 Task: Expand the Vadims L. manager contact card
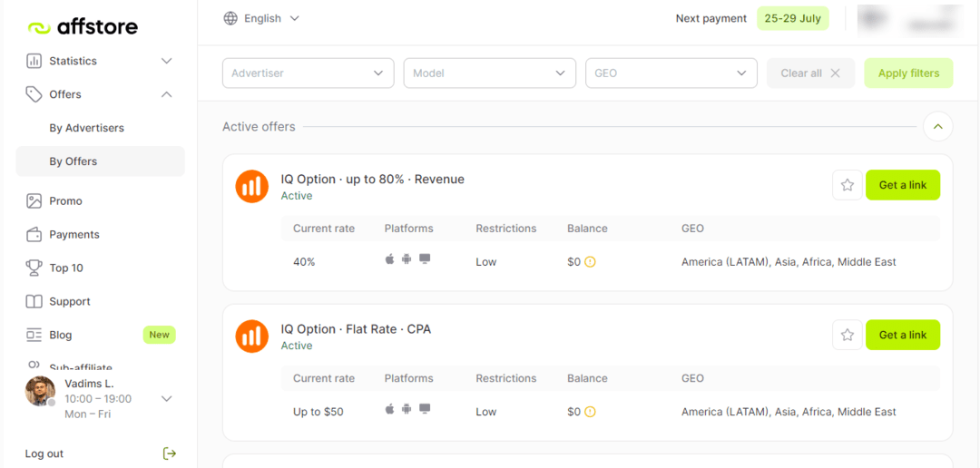click(166, 398)
